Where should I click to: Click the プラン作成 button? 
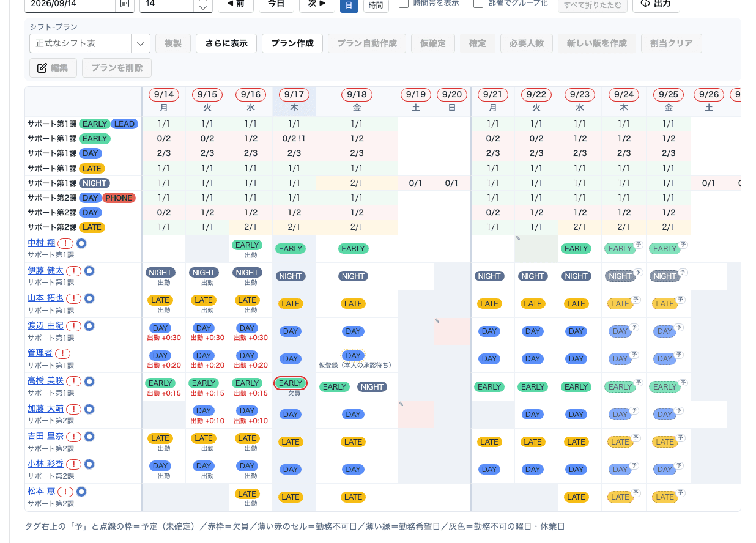coord(292,43)
